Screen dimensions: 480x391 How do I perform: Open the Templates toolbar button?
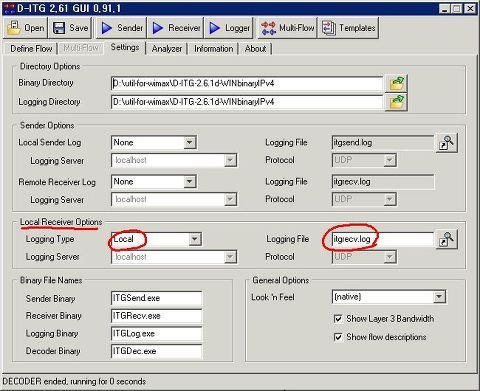[348, 28]
